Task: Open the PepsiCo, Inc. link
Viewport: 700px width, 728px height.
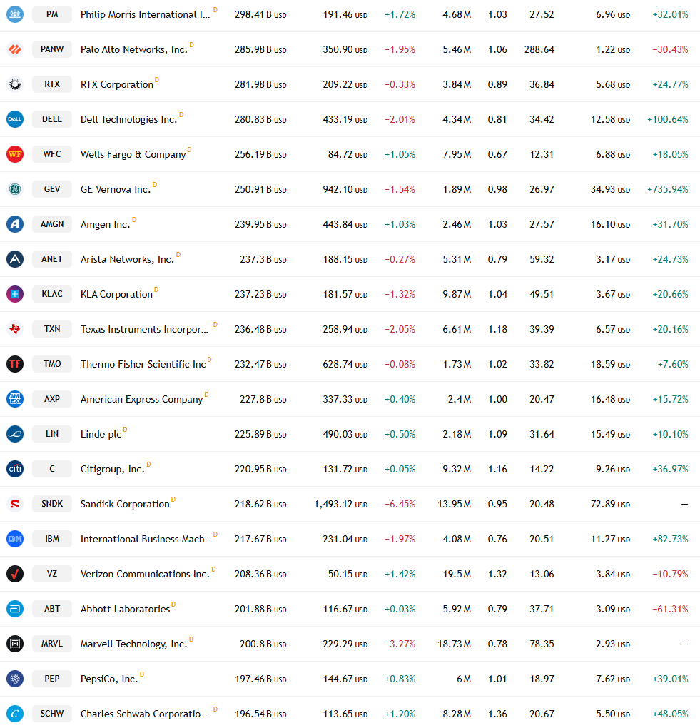Action: [109, 679]
